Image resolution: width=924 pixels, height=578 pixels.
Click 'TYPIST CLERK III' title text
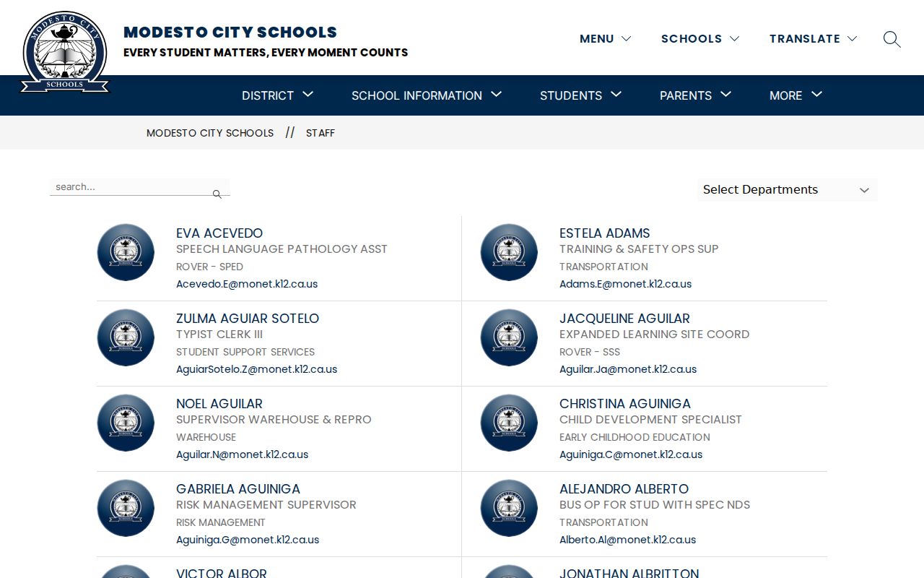pyautogui.click(x=219, y=335)
